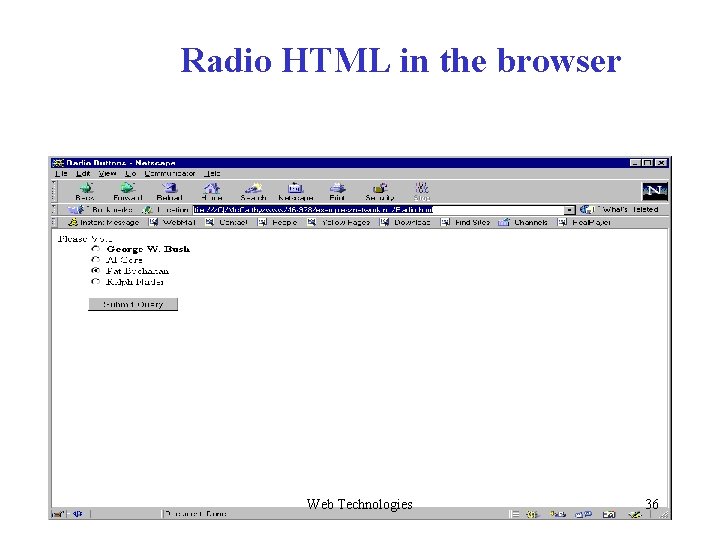720x540 pixels.
Task: Open the Go menu
Action: click(130, 174)
